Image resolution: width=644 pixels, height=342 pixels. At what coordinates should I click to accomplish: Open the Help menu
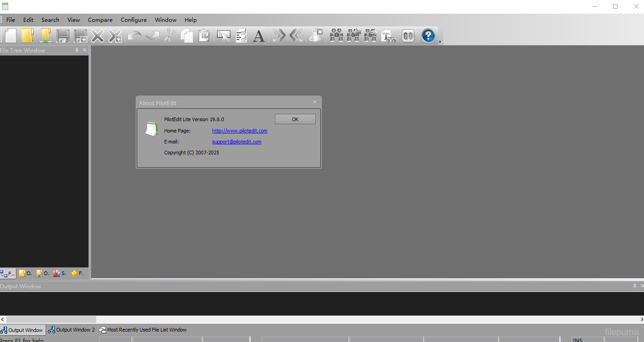[x=191, y=20]
